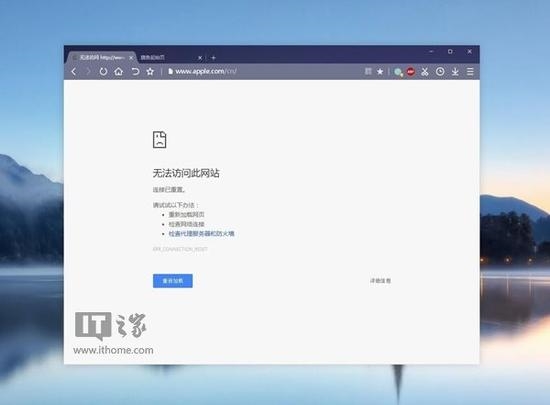Open the check proxy and firewall link
The image size is (550, 405).
point(201,234)
